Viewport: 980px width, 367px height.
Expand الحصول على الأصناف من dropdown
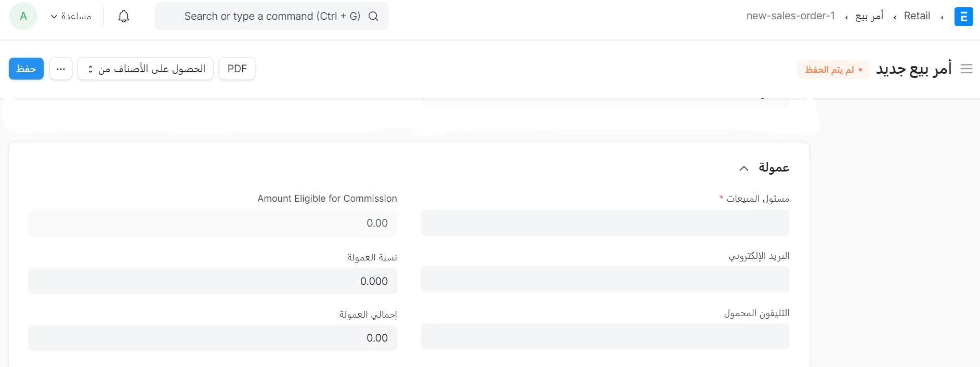point(146,69)
